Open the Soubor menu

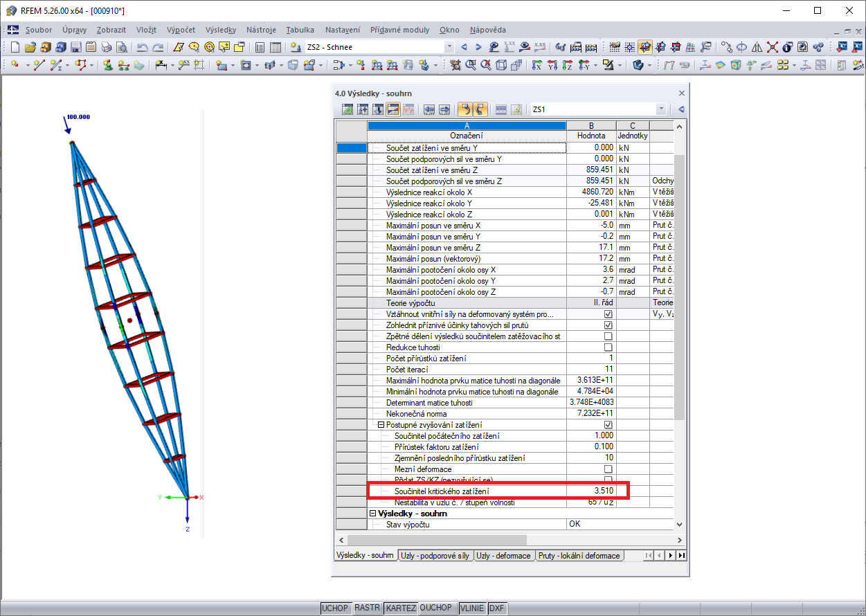point(38,30)
